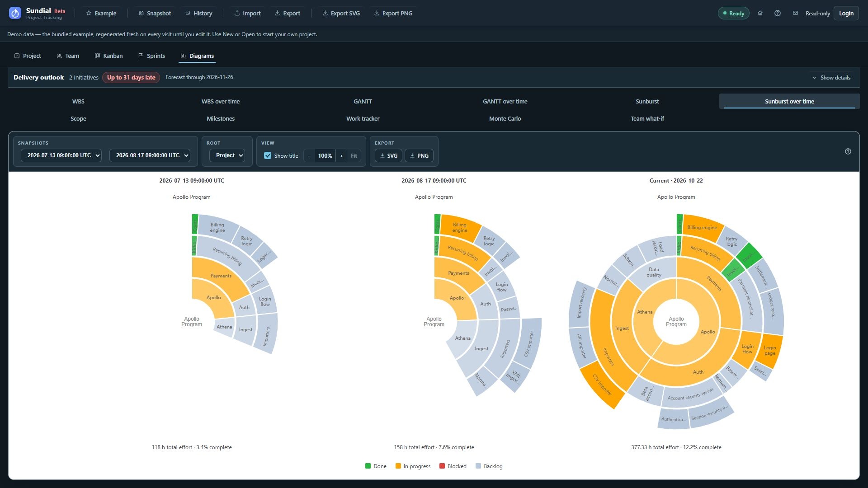Viewport: 868px width, 488px height.
Task: Toggle the Show title checkbox
Action: point(268,155)
